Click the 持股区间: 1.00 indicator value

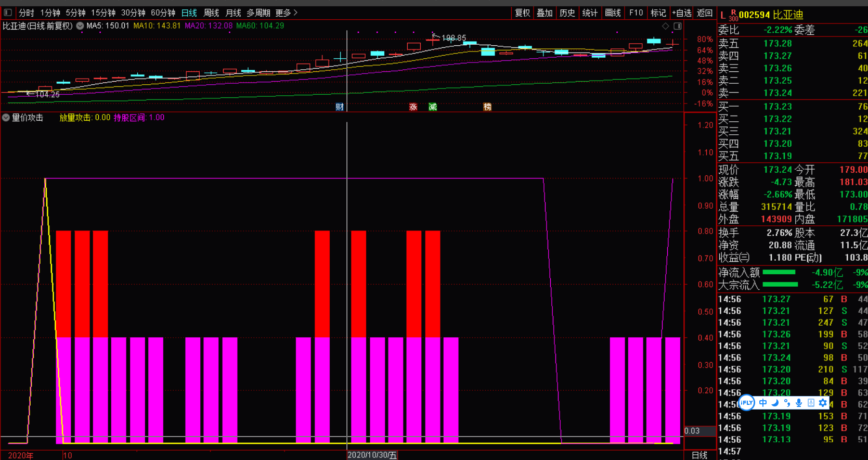pos(139,118)
